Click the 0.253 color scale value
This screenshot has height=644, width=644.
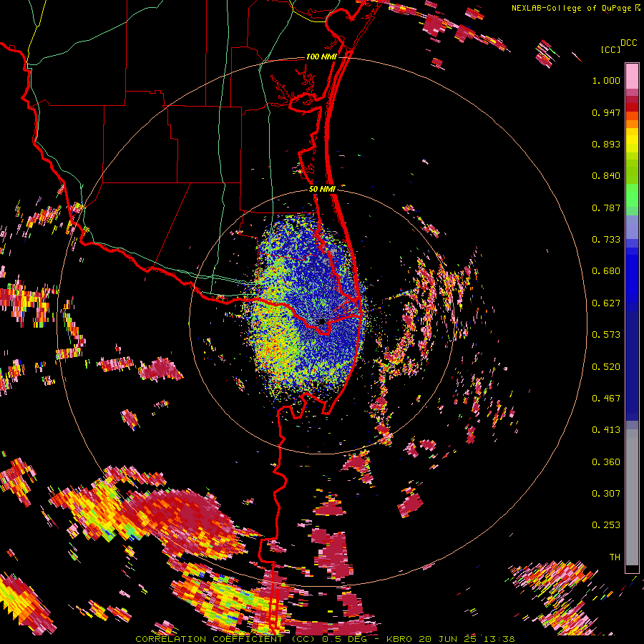click(x=606, y=525)
